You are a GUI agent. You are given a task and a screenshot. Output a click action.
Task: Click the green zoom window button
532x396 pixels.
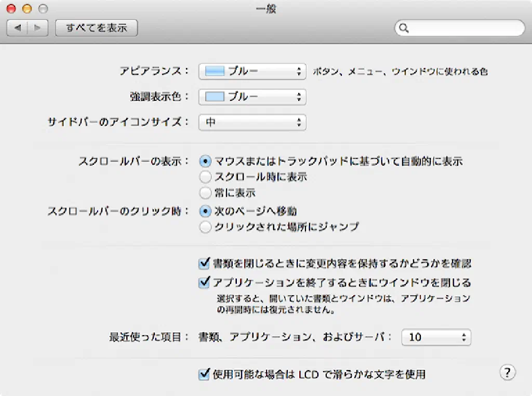point(43,9)
